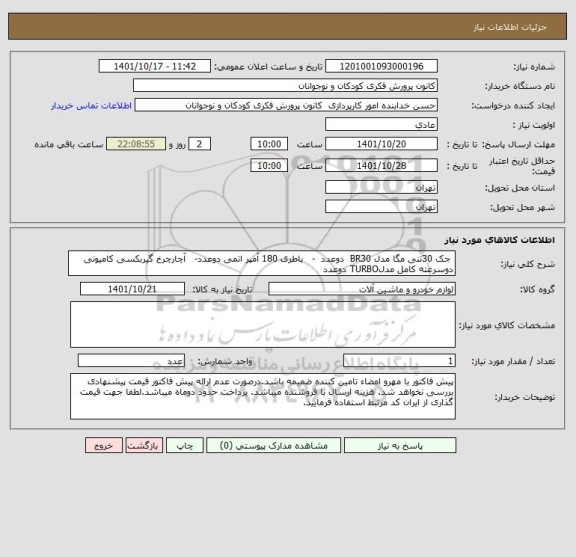The height and width of the screenshot is (557, 576).
Task: Click the general need description text box
Action: coord(262,263)
